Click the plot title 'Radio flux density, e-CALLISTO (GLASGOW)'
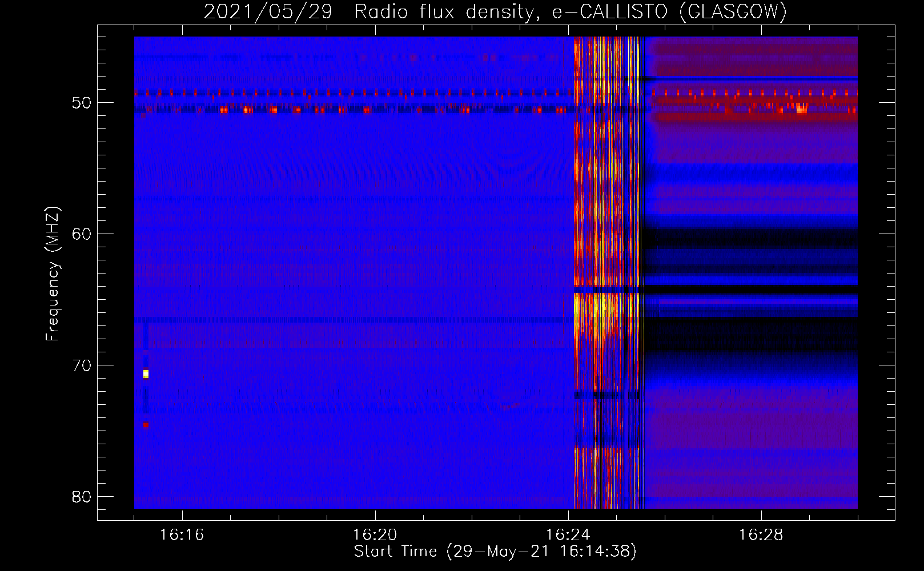 click(x=571, y=11)
